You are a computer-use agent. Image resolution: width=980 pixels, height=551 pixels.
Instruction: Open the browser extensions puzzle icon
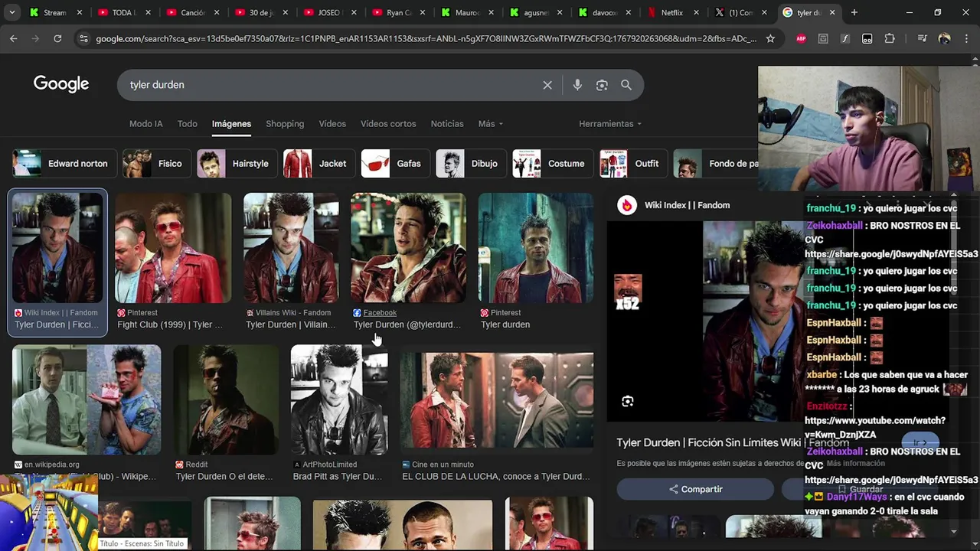[890, 38]
